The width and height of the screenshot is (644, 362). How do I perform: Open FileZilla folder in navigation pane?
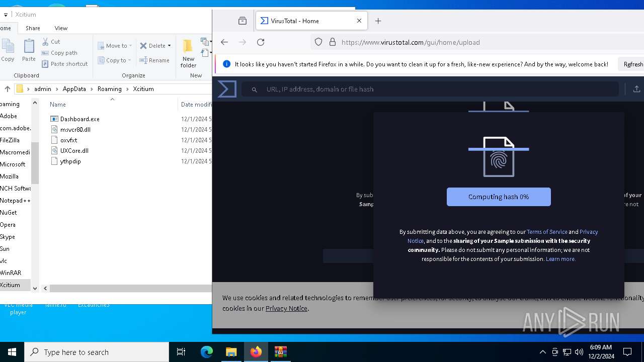coord(10,140)
